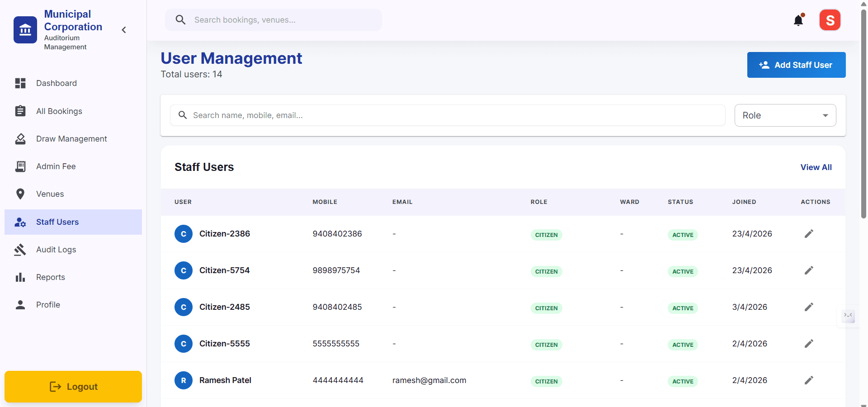The width and height of the screenshot is (868, 407).
Task: Click the name Citizen-5555
Action: click(x=225, y=344)
